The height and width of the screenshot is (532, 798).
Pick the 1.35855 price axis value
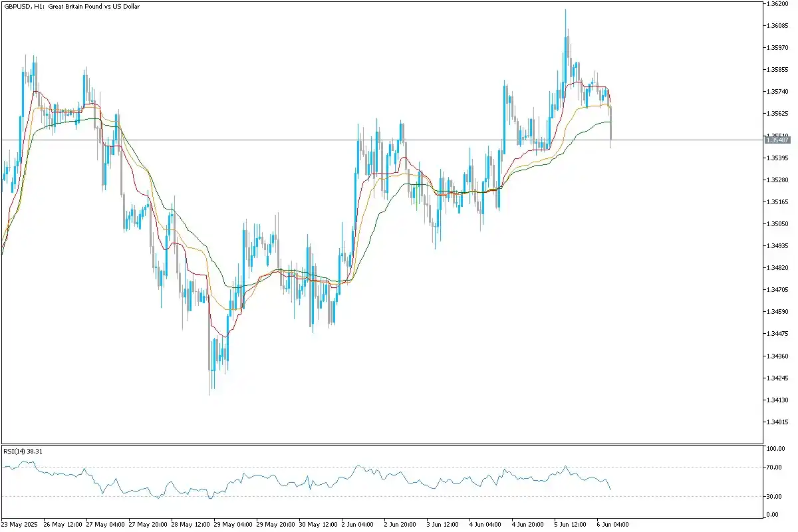coord(777,70)
